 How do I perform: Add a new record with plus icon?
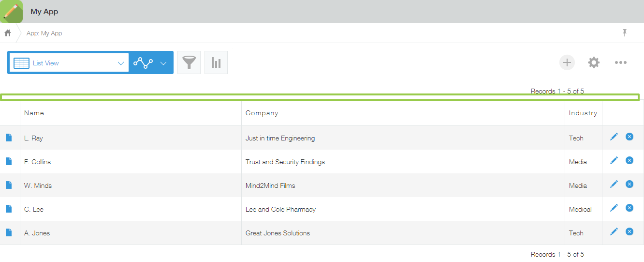point(567,62)
